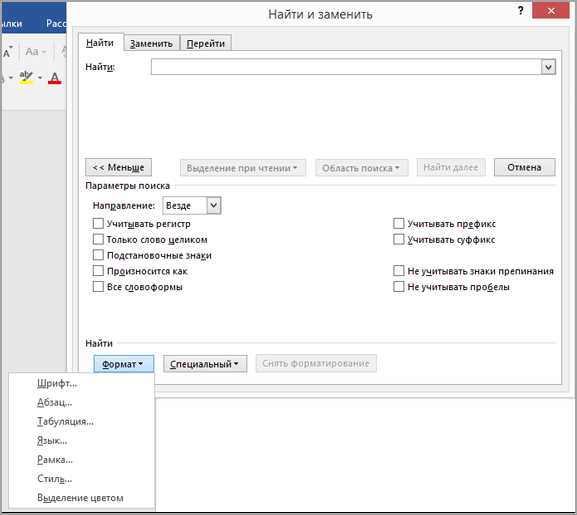Screen dimensions: 577x515
Task: Toggle Подстановочные знаки checkbox
Action: tap(98, 255)
